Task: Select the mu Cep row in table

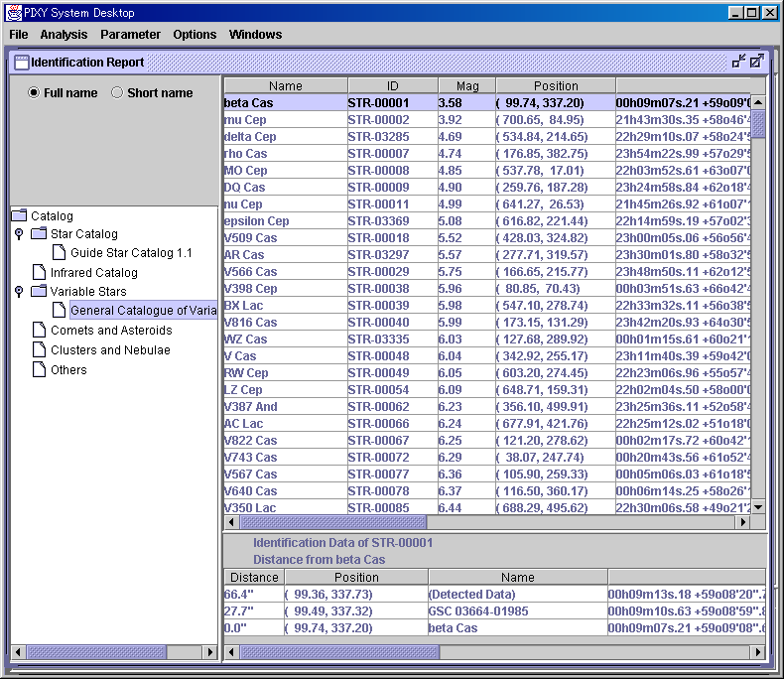Action: tap(285, 120)
